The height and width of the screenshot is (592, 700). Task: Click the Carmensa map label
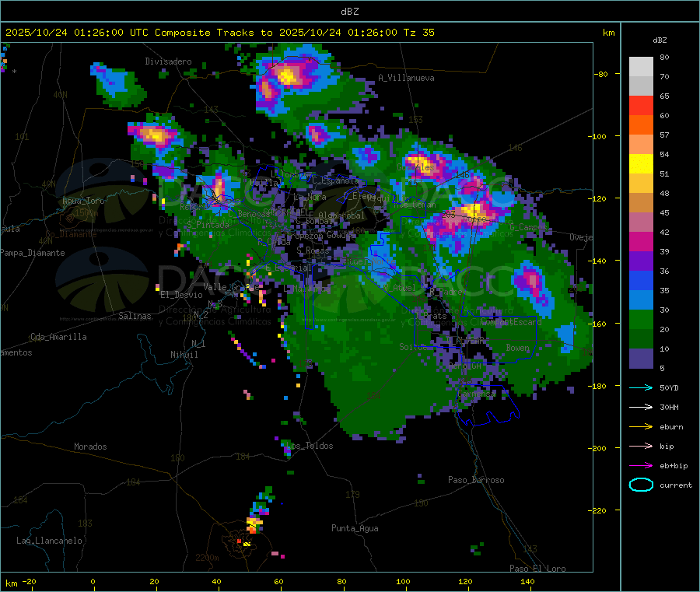click(477, 394)
